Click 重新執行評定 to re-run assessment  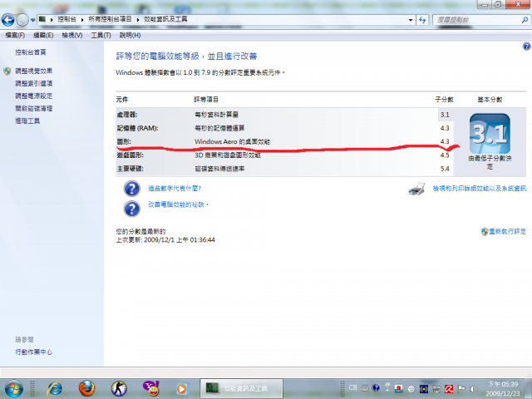point(507,231)
